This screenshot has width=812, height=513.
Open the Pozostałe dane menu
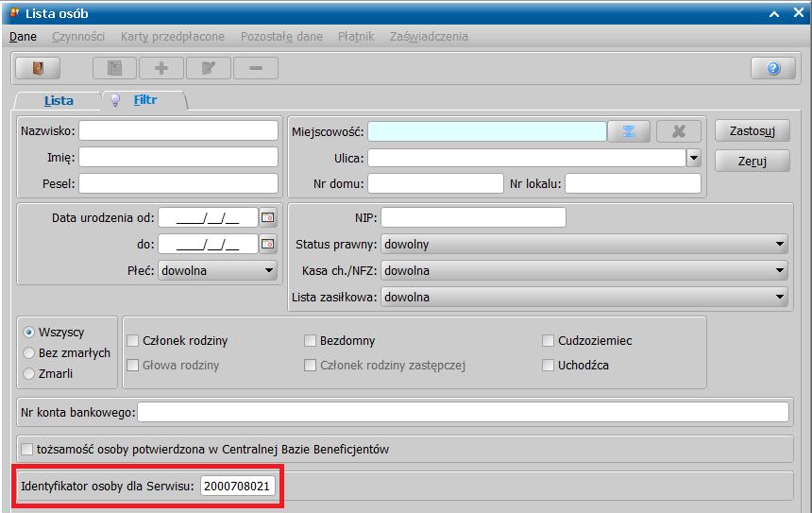point(281,36)
